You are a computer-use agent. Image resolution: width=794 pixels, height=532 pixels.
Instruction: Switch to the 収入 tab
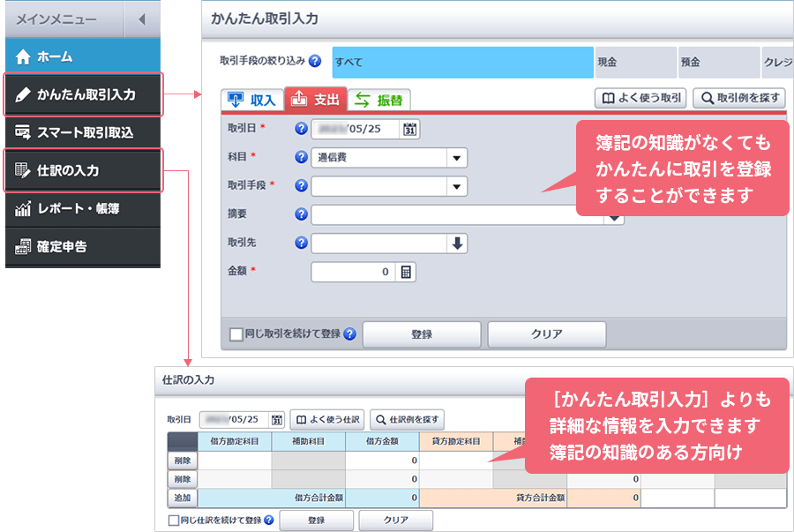point(252,99)
